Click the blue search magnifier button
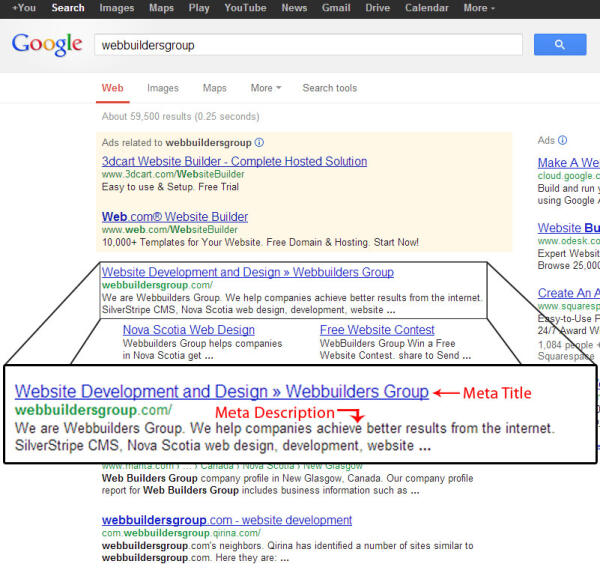This screenshot has width=600, height=576. pyautogui.click(x=560, y=44)
